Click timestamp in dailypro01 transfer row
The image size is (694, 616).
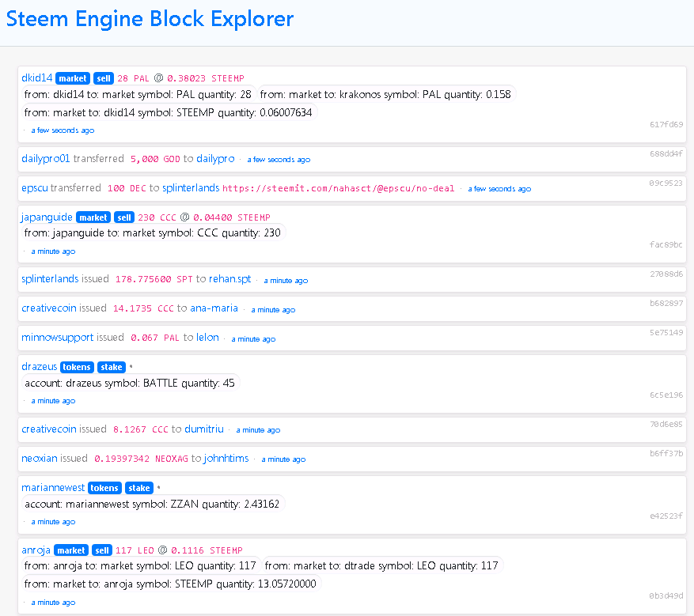click(279, 160)
